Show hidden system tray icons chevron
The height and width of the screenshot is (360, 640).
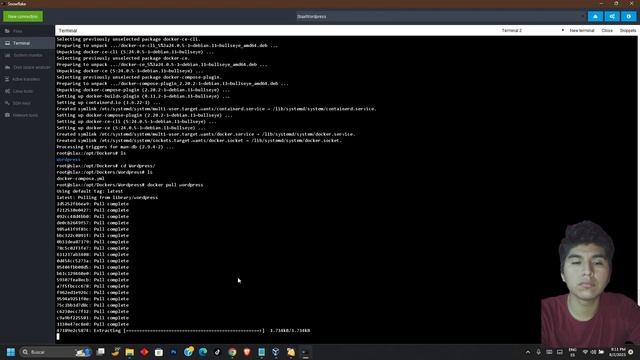pyautogui.click(x=528, y=352)
